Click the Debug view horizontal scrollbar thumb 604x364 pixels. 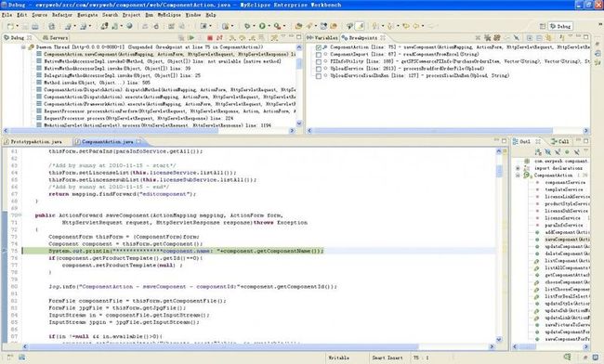pos(113,130)
